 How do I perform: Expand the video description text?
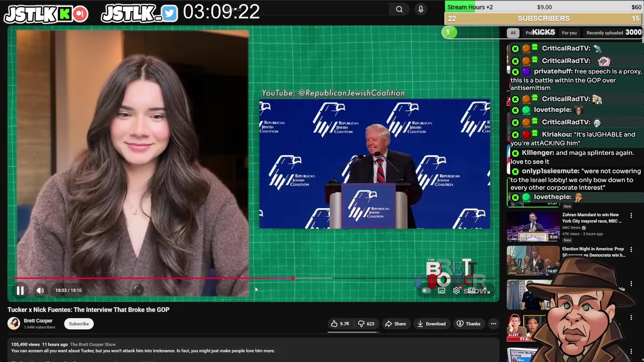(143, 350)
